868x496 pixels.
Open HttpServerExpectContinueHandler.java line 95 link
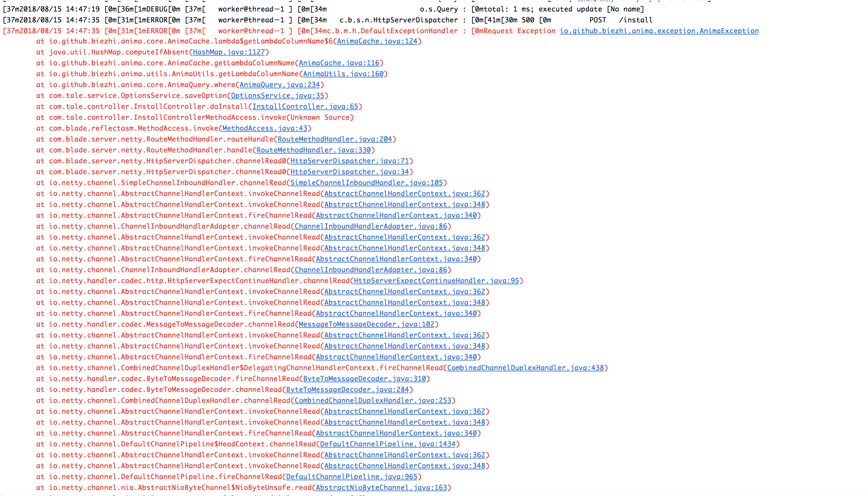tap(436, 281)
